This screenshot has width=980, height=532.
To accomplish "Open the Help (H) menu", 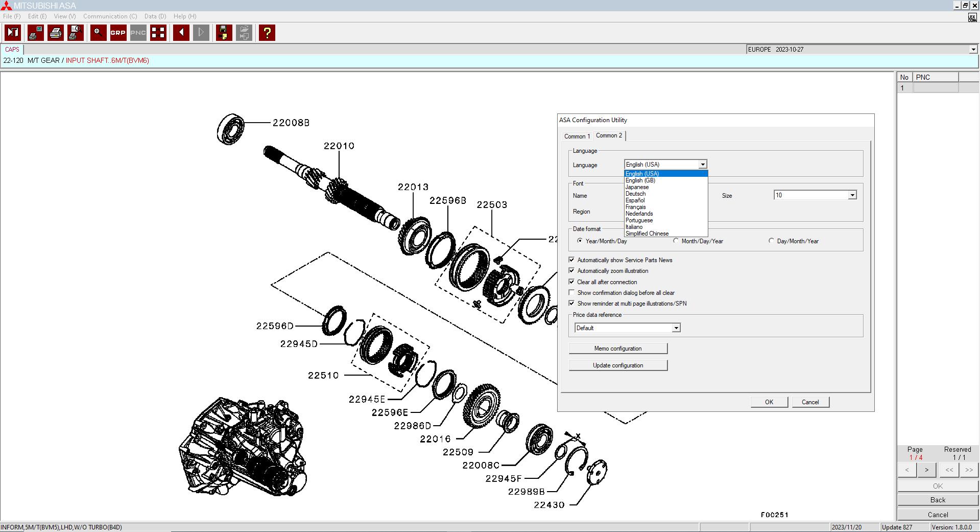I will [185, 16].
